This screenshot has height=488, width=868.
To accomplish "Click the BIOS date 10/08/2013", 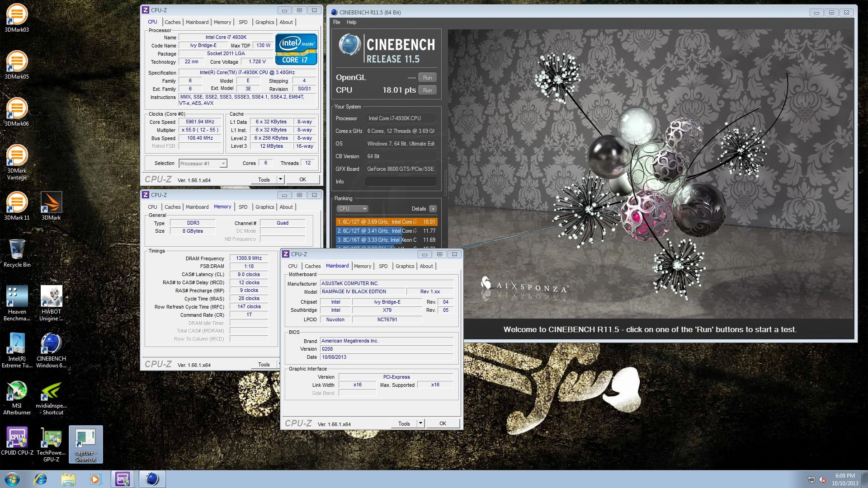I will [x=387, y=357].
